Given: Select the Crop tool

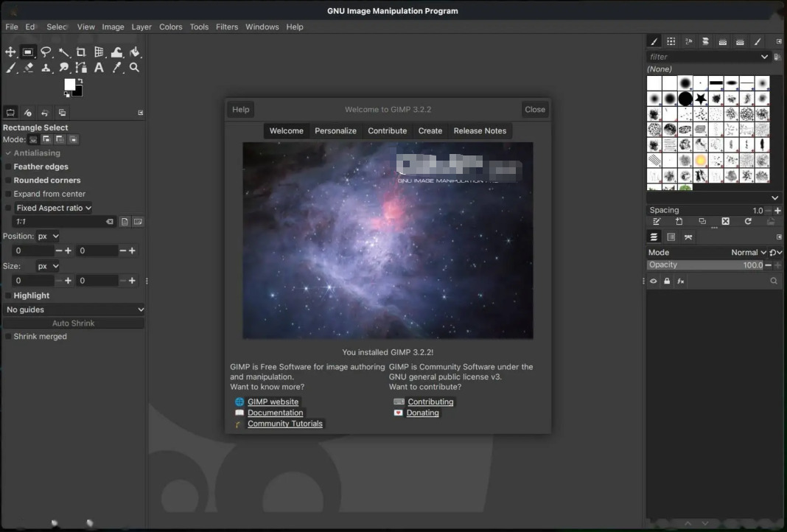Looking at the screenshot, I should pyautogui.click(x=81, y=52).
